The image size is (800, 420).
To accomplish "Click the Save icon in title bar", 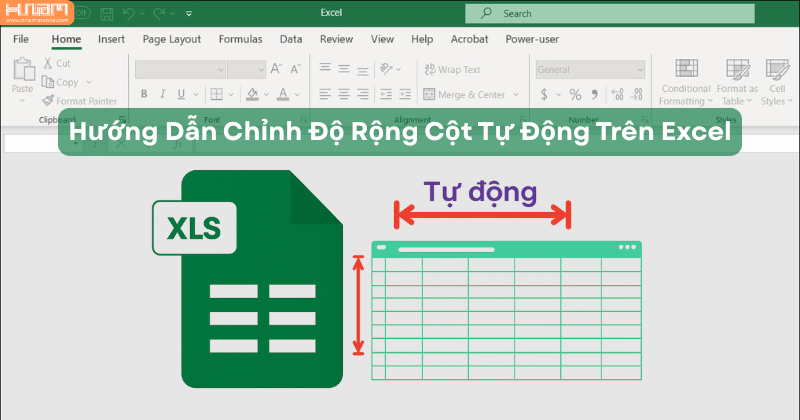I will [107, 14].
